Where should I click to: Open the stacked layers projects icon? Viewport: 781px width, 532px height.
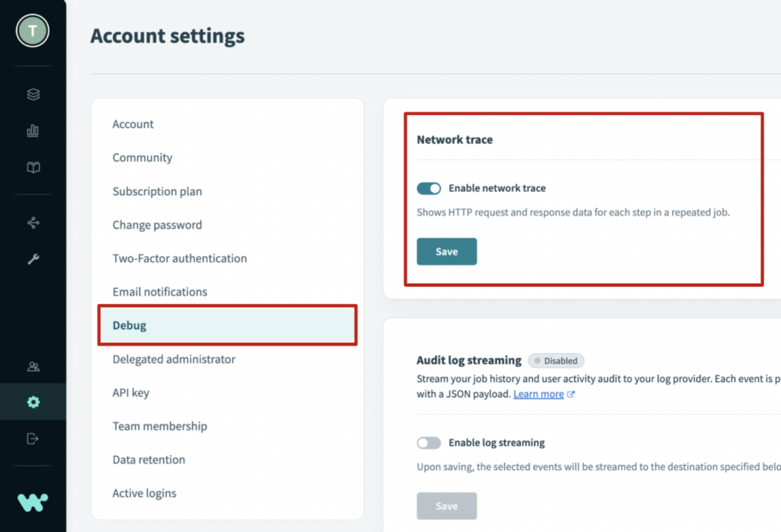point(33,95)
